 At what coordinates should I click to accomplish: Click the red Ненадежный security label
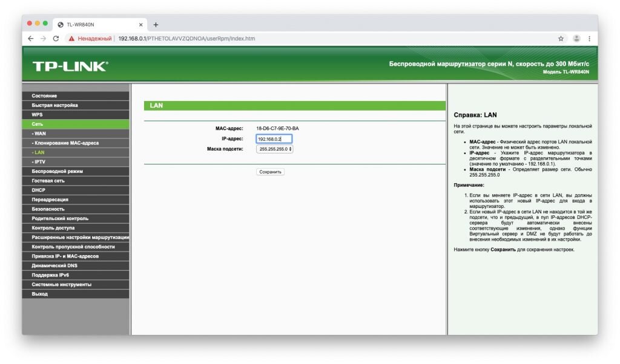(94, 38)
